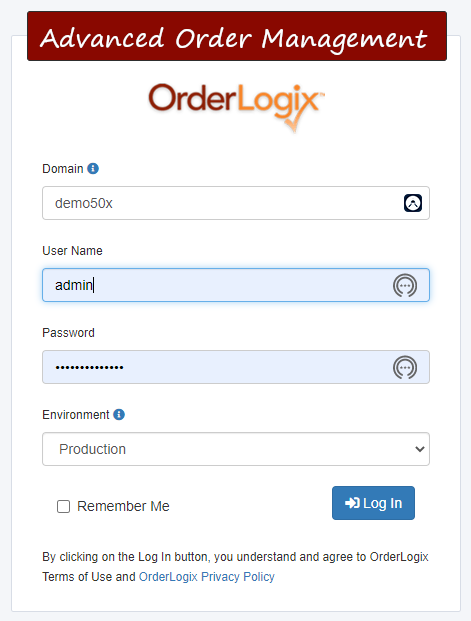Click the info icon beside Domain label
Screen dimensions: 471x621
pos(93,169)
